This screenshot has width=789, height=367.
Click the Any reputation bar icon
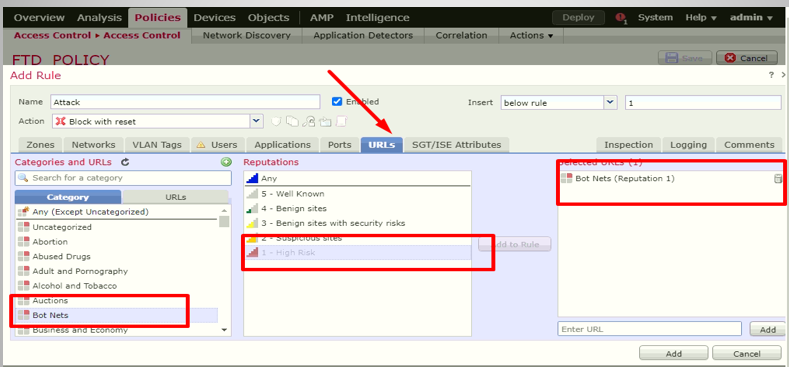pos(253,178)
